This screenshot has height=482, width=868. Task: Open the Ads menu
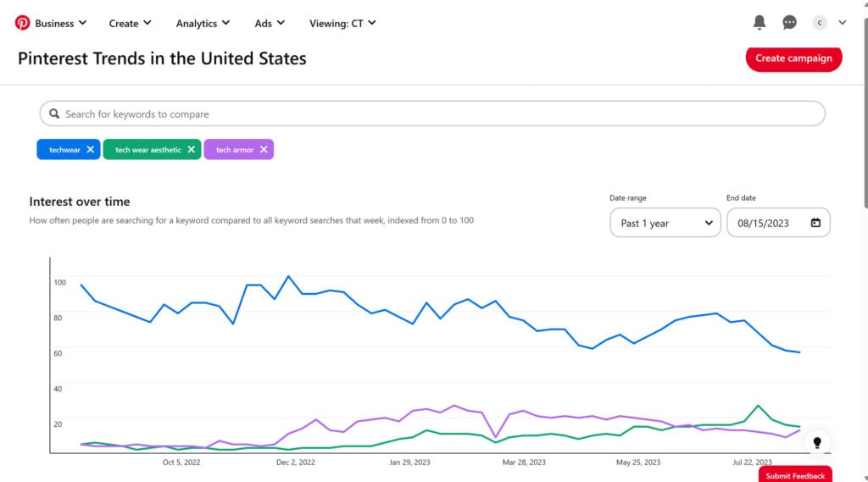pos(270,23)
